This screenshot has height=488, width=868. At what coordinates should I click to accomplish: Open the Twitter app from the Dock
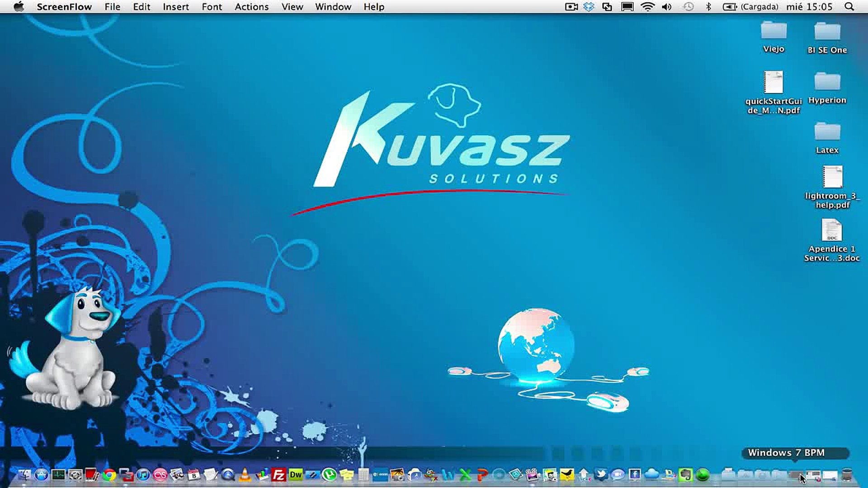pos(601,475)
